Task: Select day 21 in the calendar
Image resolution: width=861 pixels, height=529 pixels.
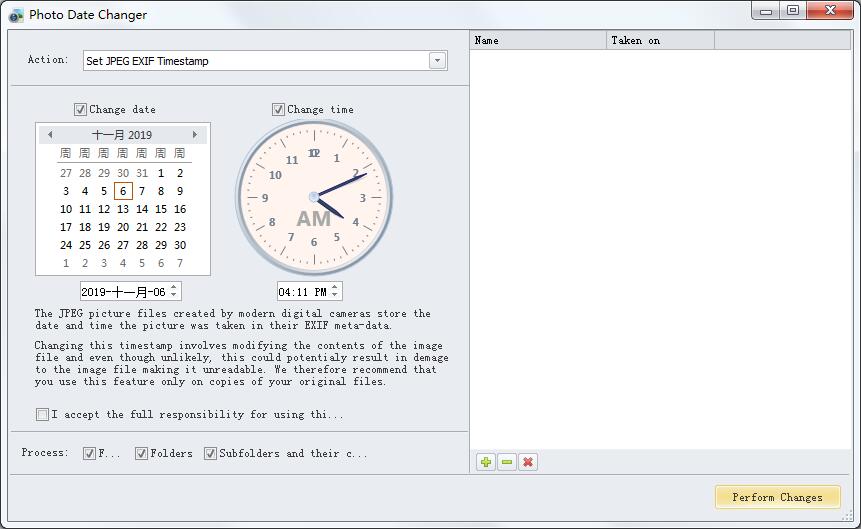Action: [142, 227]
